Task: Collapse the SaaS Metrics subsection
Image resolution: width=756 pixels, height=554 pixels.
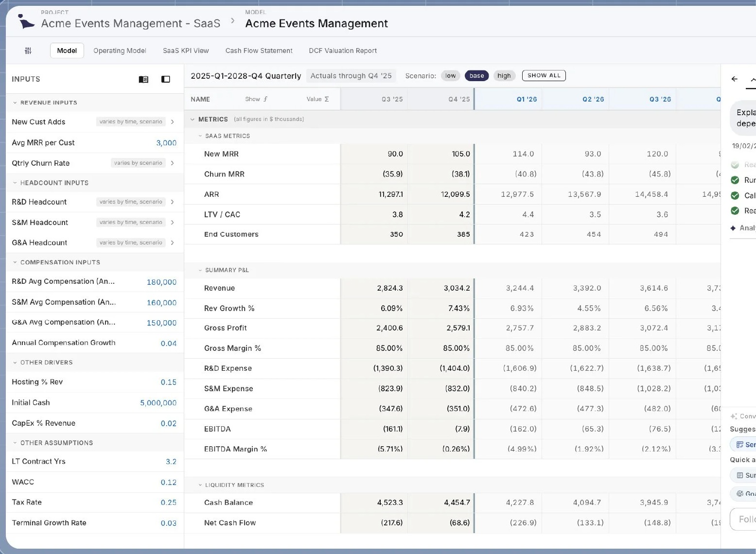Action: click(200, 136)
